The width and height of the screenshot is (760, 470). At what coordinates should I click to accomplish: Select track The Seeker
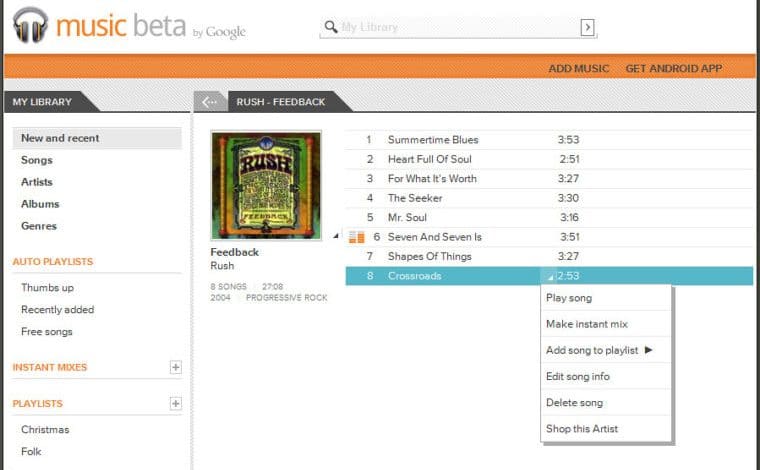pos(415,198)
